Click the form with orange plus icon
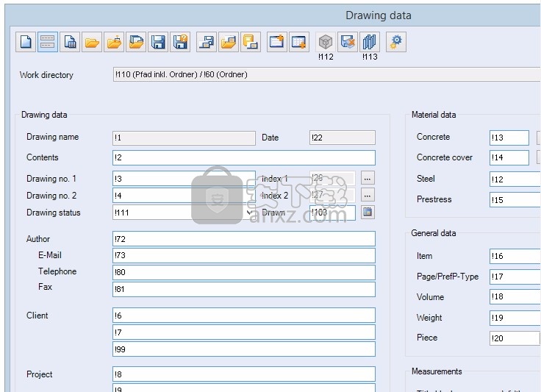This screenshot has width=541, height=392. [x=276, y=42]
